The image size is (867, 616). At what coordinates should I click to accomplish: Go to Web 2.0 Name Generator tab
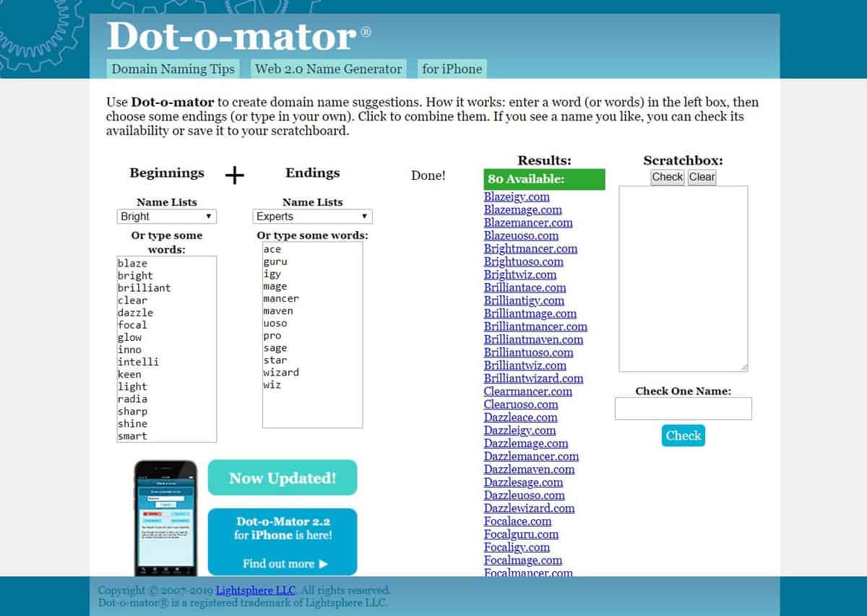click(x=329, y=69)
